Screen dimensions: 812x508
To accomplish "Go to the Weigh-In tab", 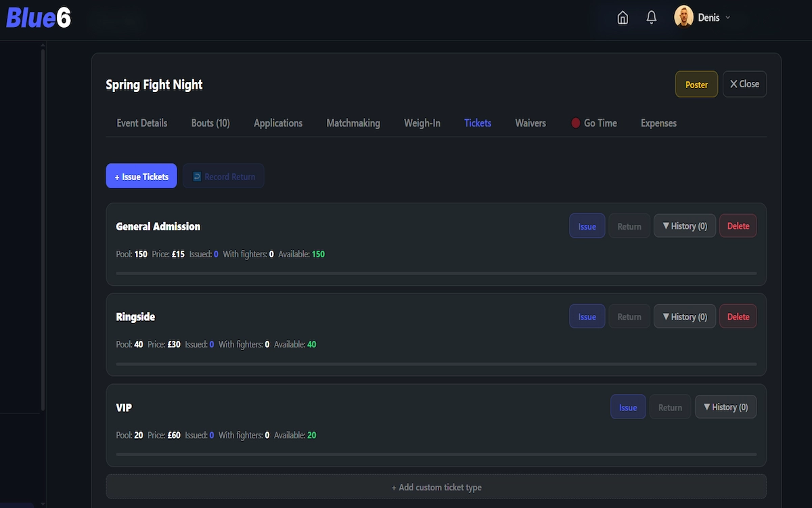I will click(422, 123).
